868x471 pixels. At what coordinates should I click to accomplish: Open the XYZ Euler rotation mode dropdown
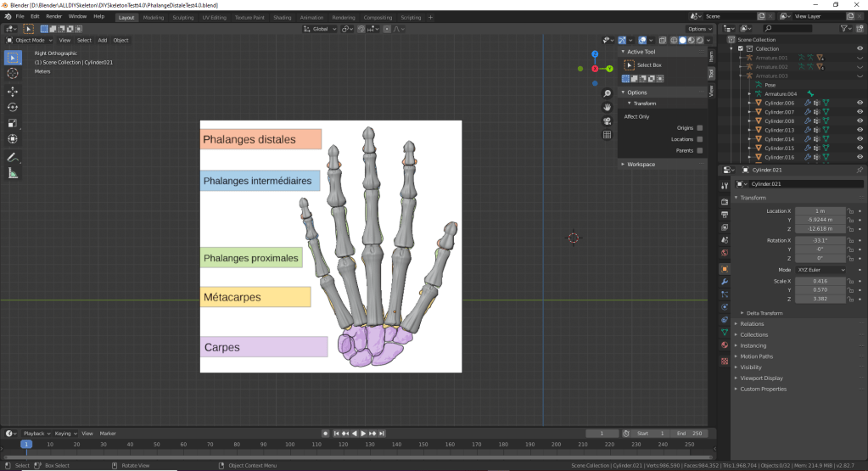click(820, 270)
